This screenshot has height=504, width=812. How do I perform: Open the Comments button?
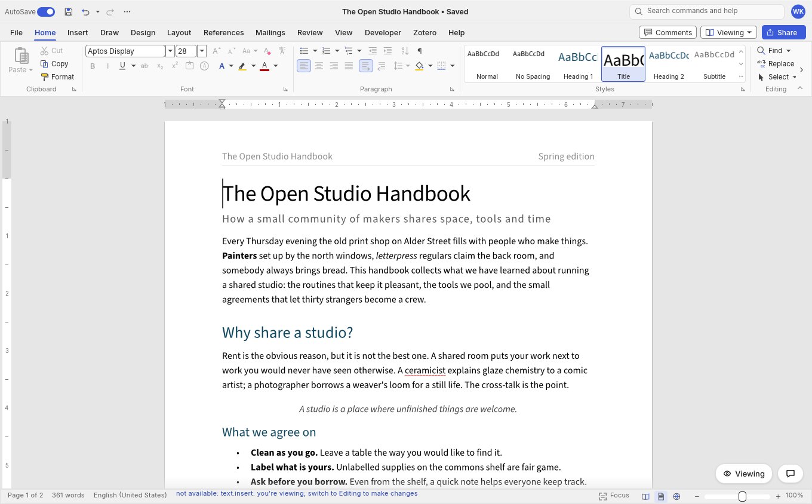pos(668,32)
